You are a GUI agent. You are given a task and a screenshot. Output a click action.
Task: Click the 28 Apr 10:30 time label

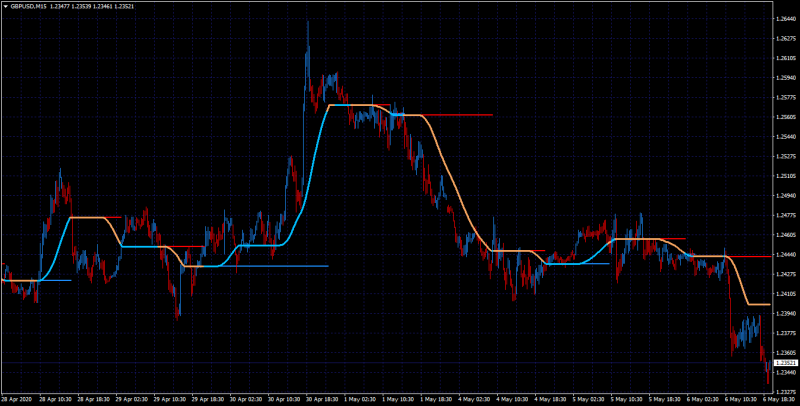click(x=56, y=398)
